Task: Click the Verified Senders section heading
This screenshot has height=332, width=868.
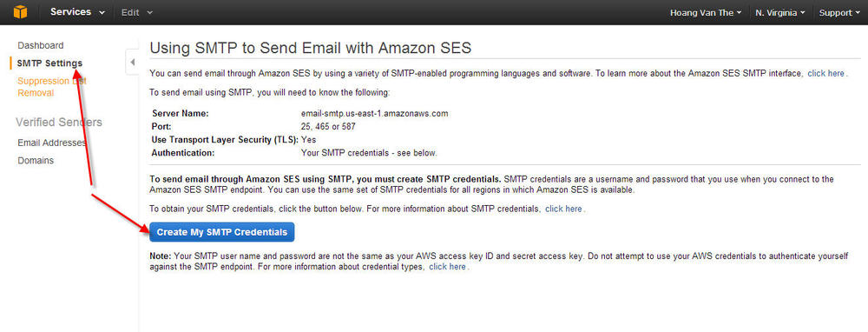Action: 59,123
